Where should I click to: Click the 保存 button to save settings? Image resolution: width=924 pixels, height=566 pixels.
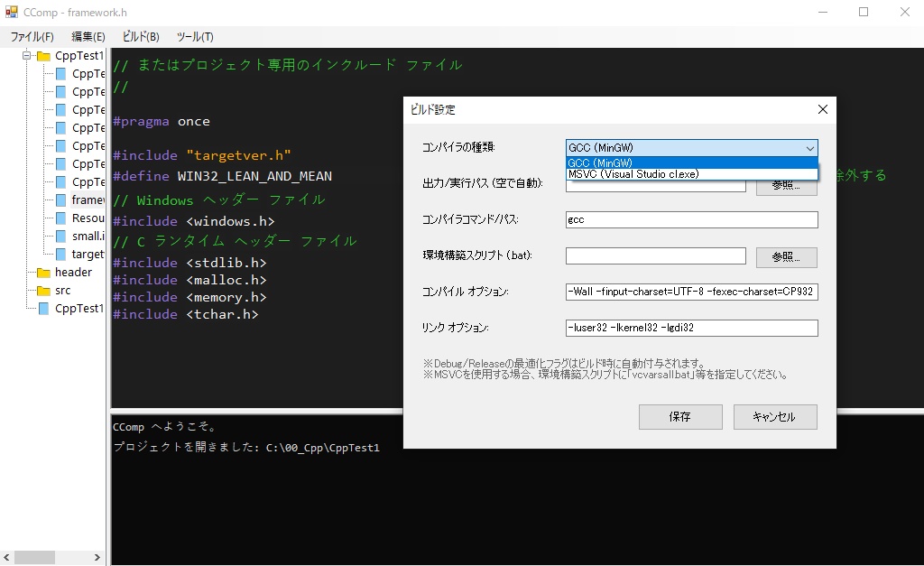[680, 417]
